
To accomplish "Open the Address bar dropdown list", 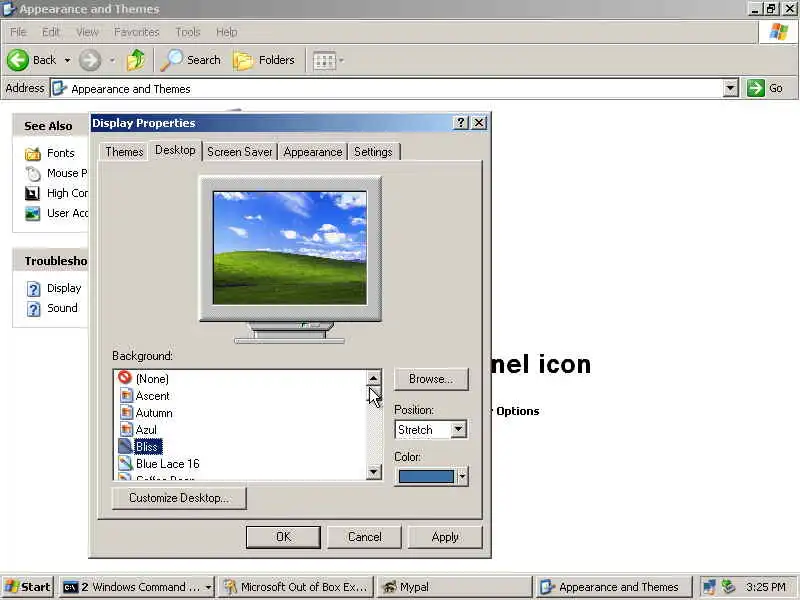I will coord(731,88).
